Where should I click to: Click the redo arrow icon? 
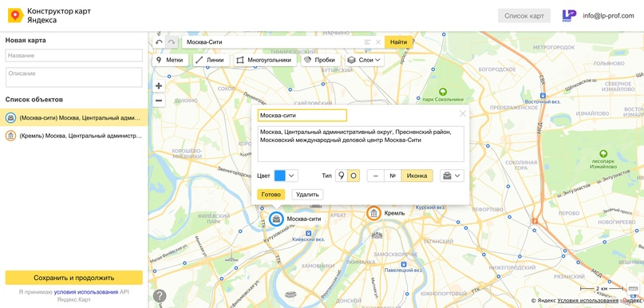(172, 41)
